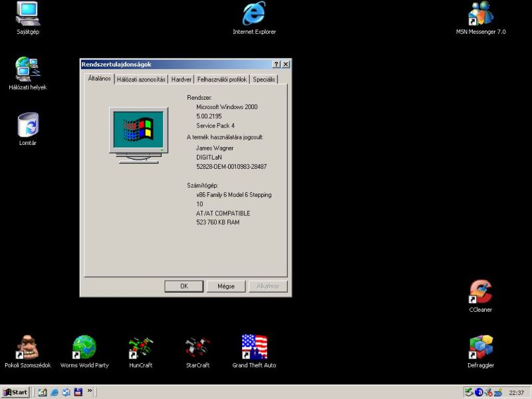Click the third system tray icon with red mark

click(488, 392)
